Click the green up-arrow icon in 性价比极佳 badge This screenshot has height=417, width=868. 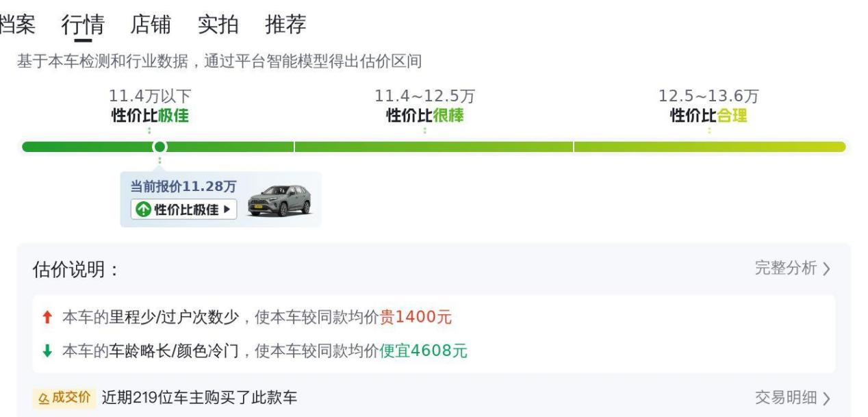click(143, 210)
